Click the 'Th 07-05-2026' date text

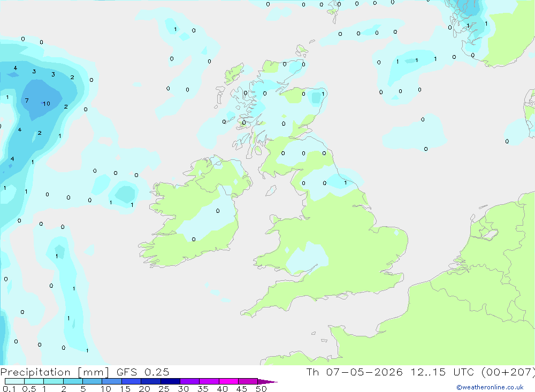[355, 372]
